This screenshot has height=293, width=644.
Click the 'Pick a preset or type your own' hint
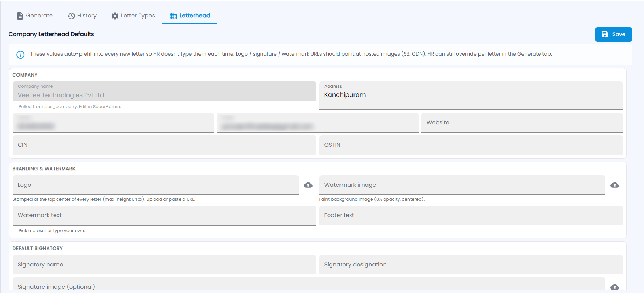(52, 231)
